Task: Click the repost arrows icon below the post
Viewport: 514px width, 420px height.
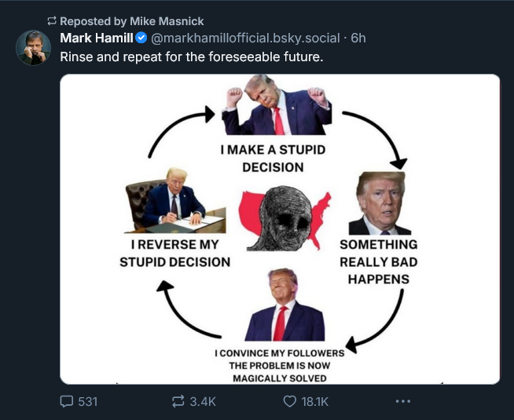Action: click(x=178, y=401)
